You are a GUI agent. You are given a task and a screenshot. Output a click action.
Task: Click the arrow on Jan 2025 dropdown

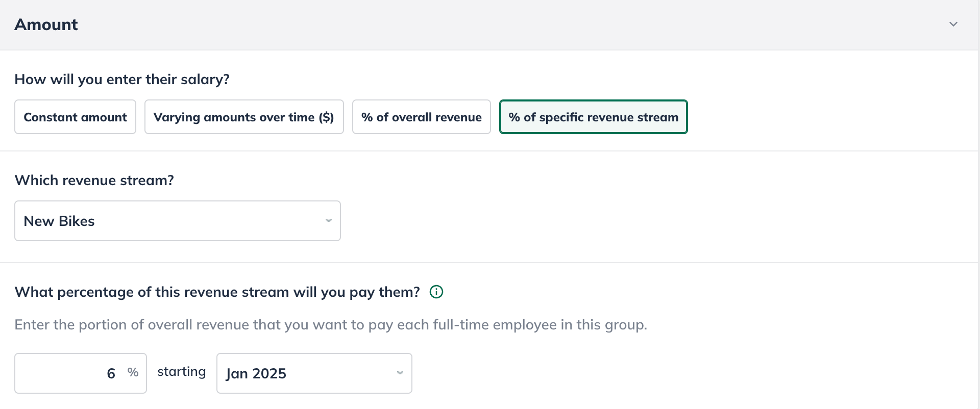click(x=400, y=373)
